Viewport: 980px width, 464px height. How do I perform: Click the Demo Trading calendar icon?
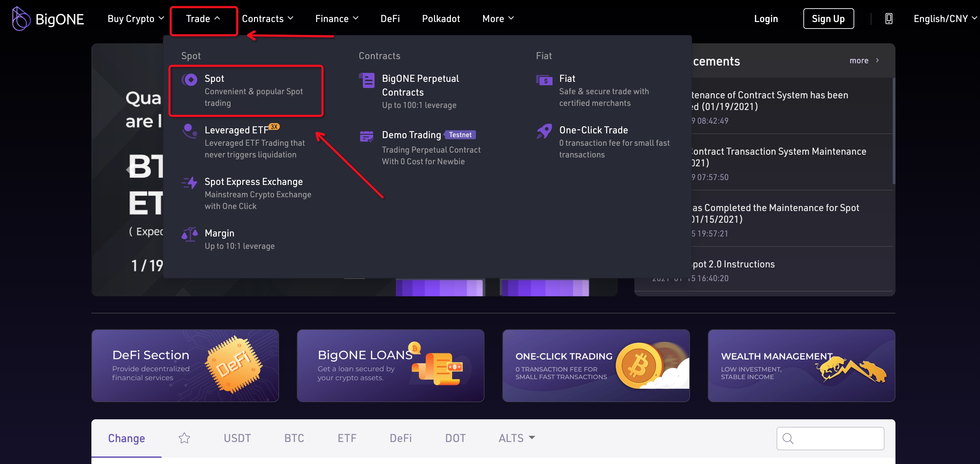367,136
